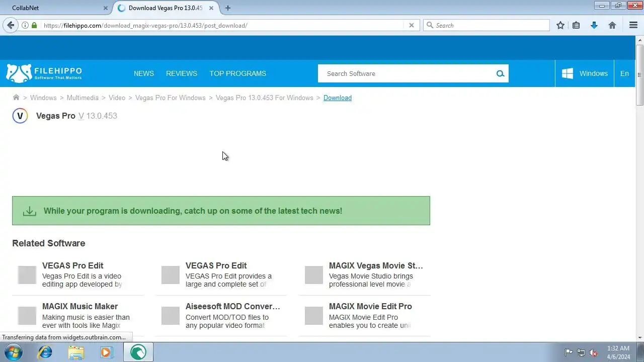
Task: Click the underlined Download breadcrumb link
Action: [338, 98]
